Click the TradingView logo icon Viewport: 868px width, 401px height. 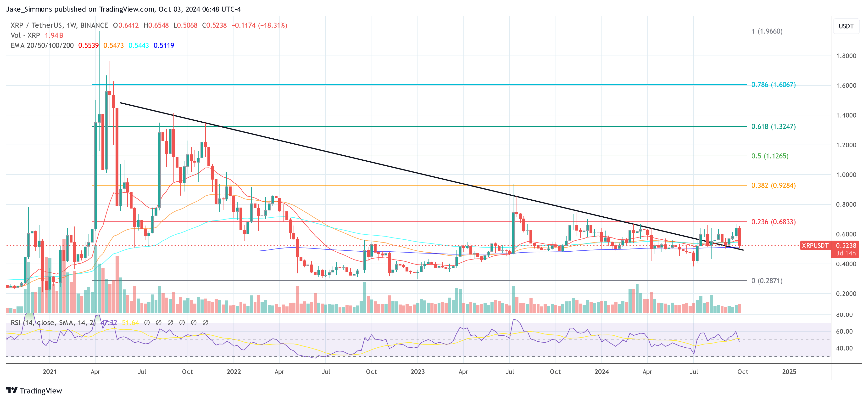pyautogui.click(x=12, y=390)
